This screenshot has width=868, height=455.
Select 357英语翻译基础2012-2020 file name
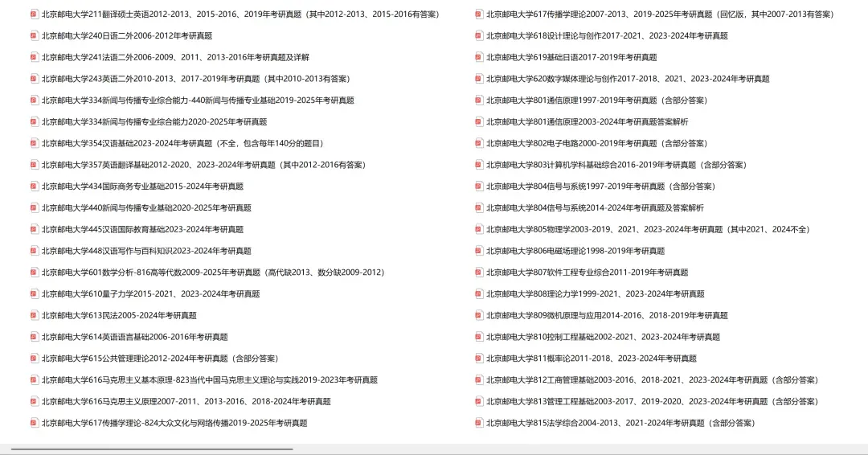[203, 165]
